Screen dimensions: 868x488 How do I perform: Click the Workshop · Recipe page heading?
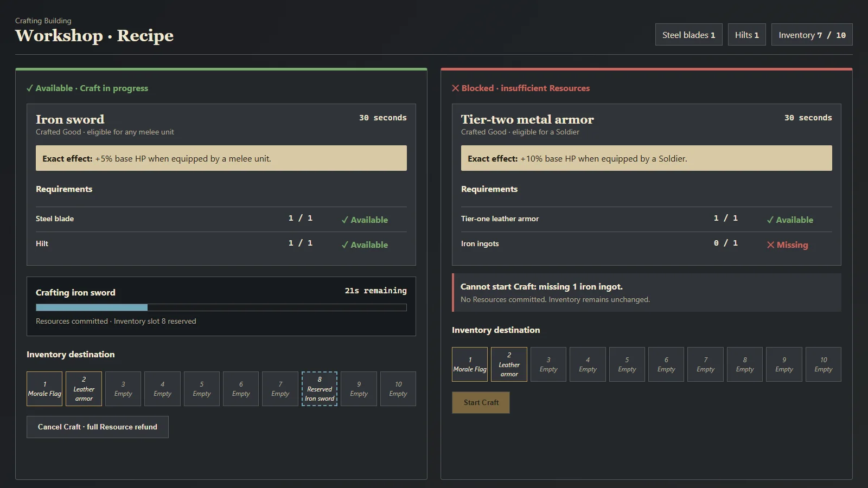(x=94, y=35)
